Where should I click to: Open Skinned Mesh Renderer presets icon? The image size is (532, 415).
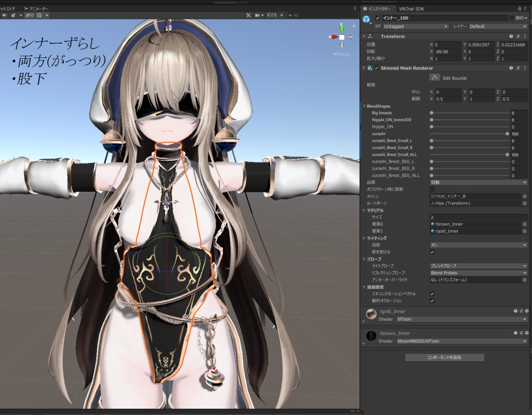coord(518,68)
